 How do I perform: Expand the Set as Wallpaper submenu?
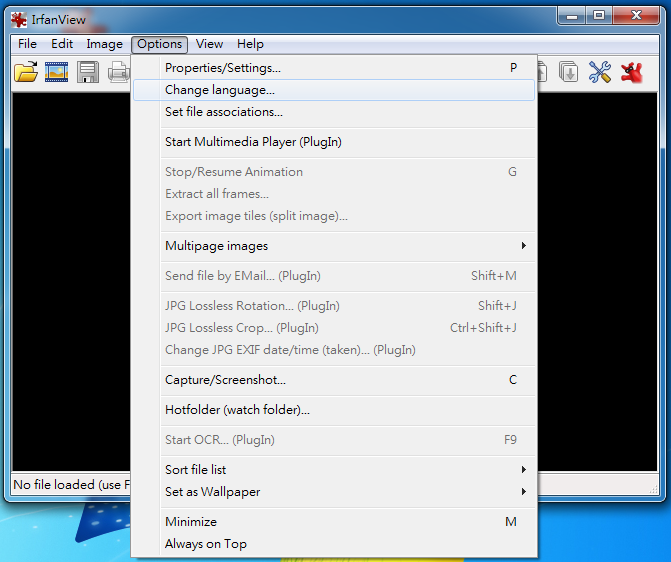(x=334, y=491)
